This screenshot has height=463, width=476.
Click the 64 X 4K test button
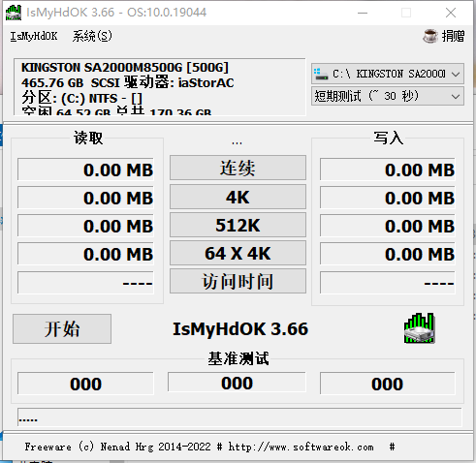238,253
